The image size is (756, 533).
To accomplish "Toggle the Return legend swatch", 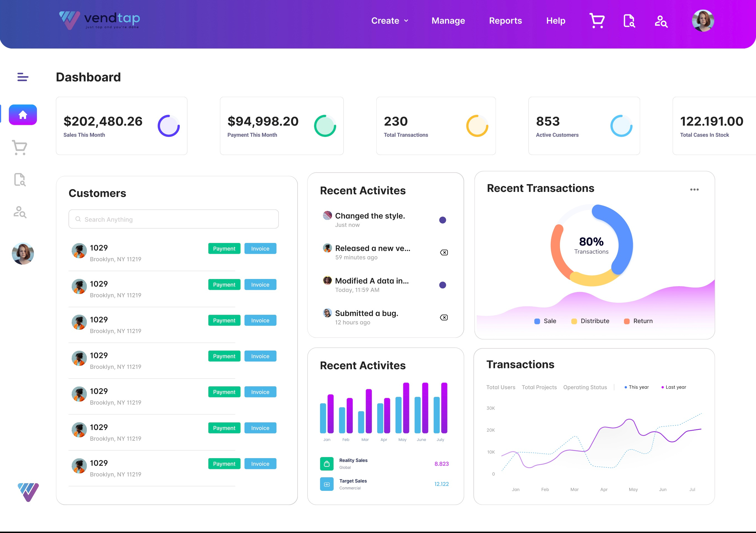I will click(x=626, y=321).
